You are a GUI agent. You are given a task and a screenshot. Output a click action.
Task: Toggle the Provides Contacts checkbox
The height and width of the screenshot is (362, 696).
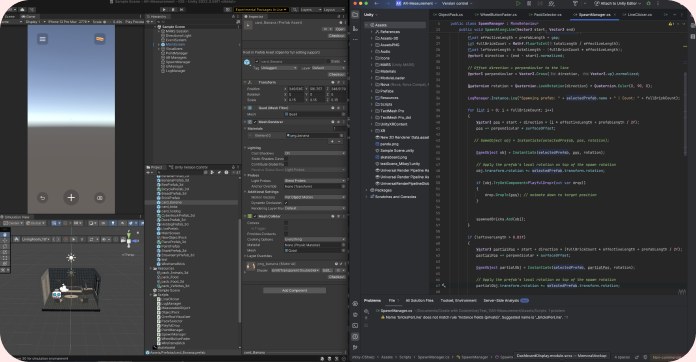(286, 234)
